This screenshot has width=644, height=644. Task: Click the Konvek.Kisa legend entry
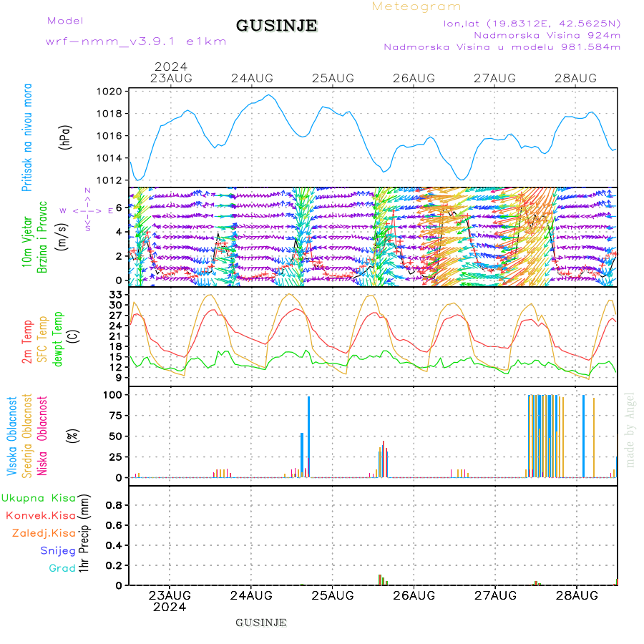pos(41,515)
